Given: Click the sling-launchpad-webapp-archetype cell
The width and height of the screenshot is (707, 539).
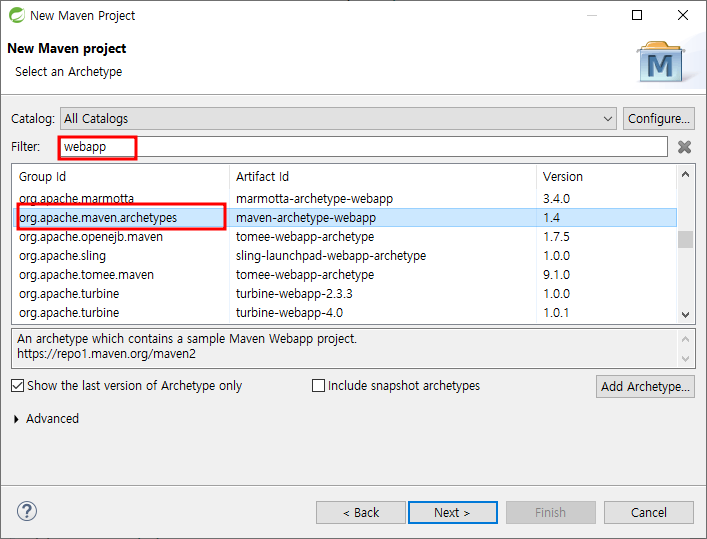Looking at the screenshot, I should pyautogui.click(x=331, y=256).
